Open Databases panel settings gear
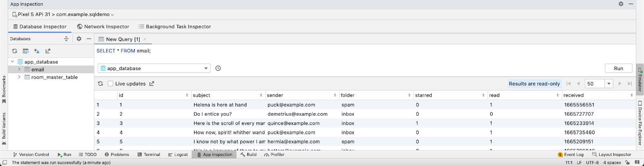 pyautogui.click(x=79, y=39)
